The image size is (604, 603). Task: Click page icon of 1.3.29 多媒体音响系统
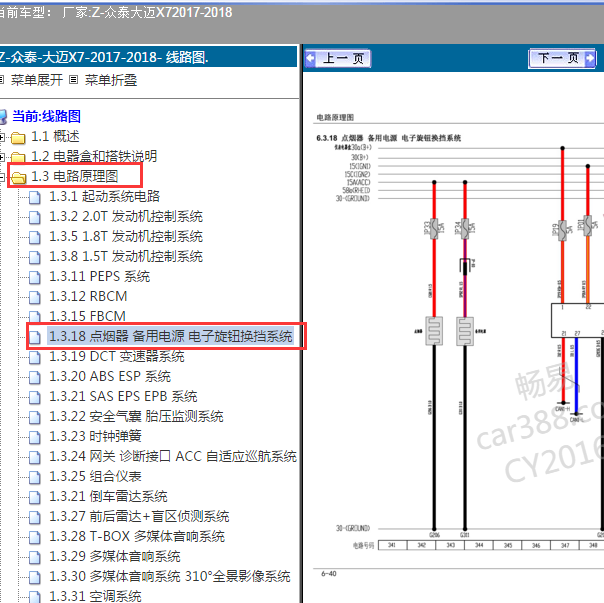(x=35, y=557)
